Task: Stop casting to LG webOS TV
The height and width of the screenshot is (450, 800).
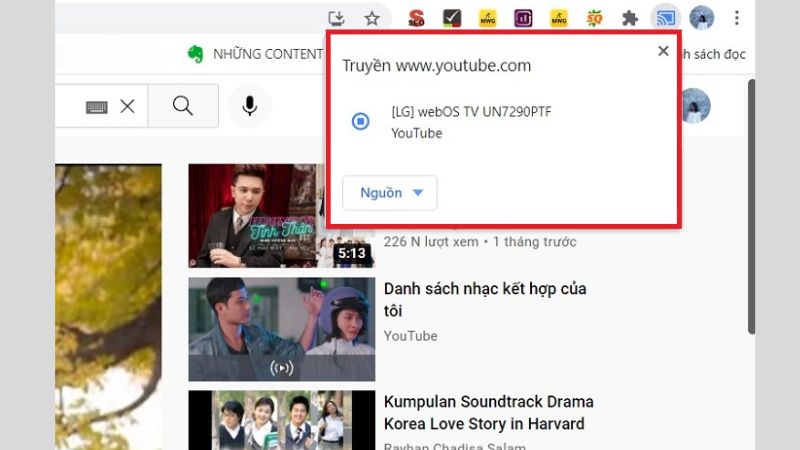Action: [361, 121]
